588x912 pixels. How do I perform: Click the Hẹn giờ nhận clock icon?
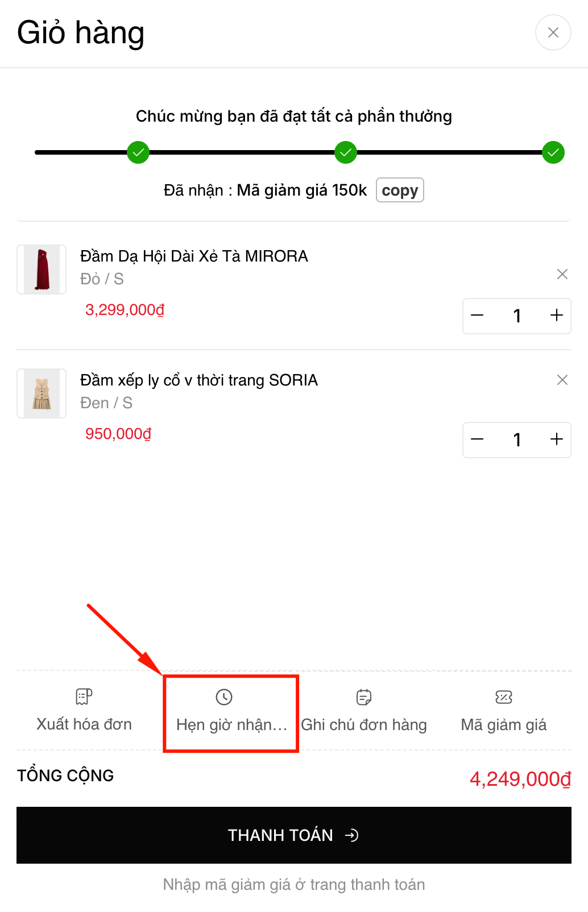coord(224,697)
